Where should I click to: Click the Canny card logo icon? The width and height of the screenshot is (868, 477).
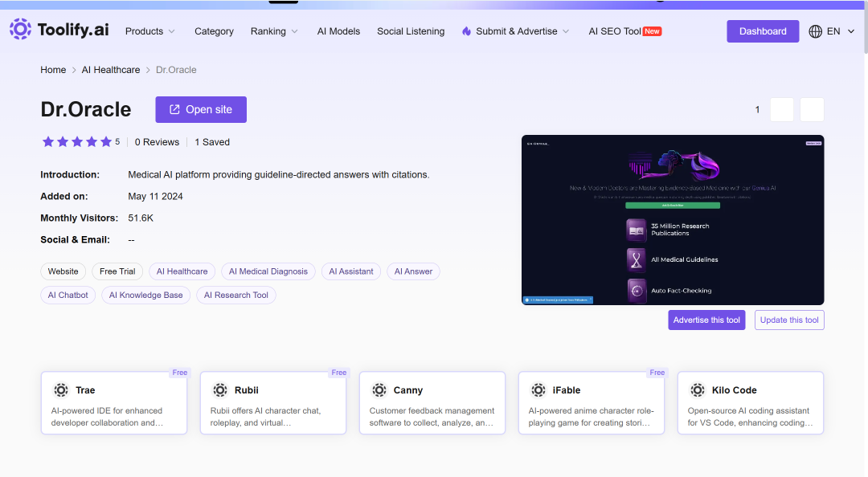pos(379,390)
